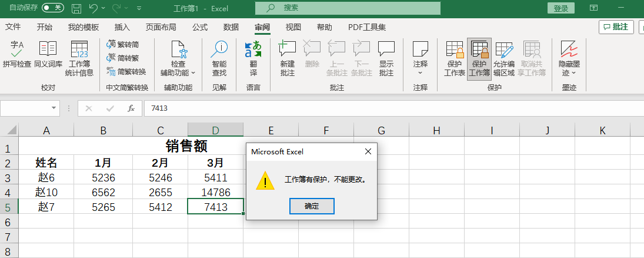Screen dimensions: 644x258
Task: Switch to the PDF工具集 tab
Action: (x=367, y=27)
